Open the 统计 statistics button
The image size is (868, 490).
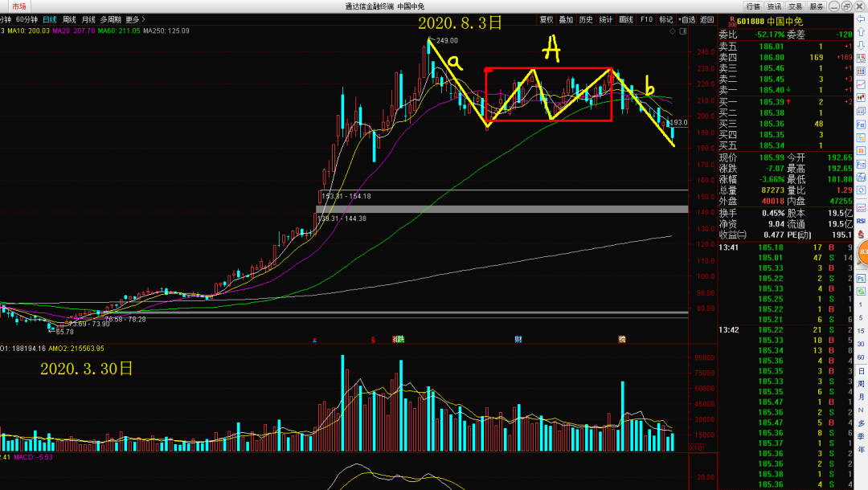606,19
